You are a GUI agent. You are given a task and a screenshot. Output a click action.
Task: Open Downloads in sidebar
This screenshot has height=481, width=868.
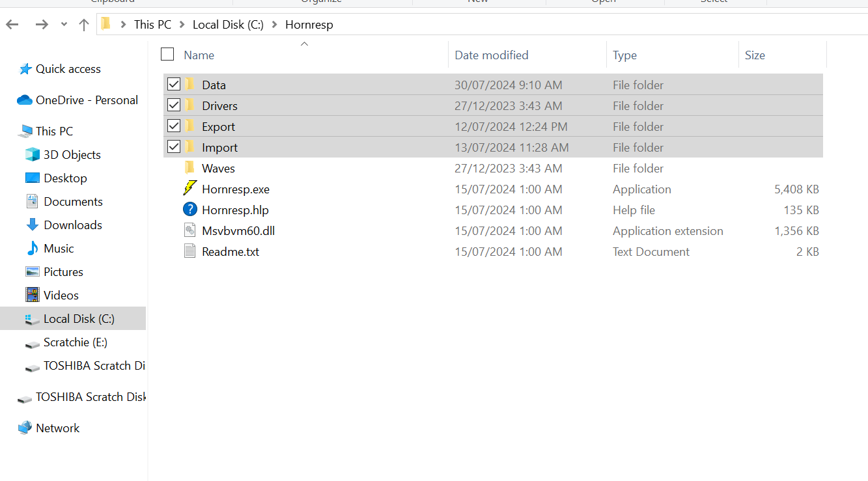click(73, 225)
